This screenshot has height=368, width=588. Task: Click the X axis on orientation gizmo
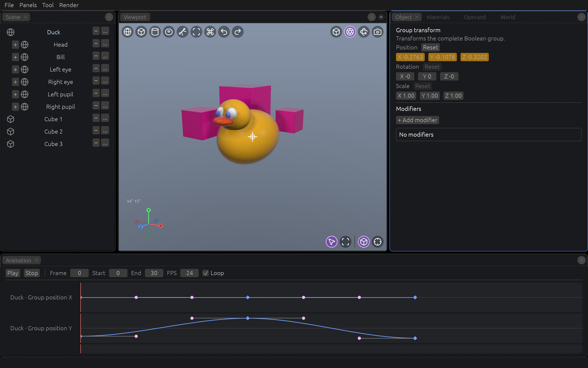[160, 226]
